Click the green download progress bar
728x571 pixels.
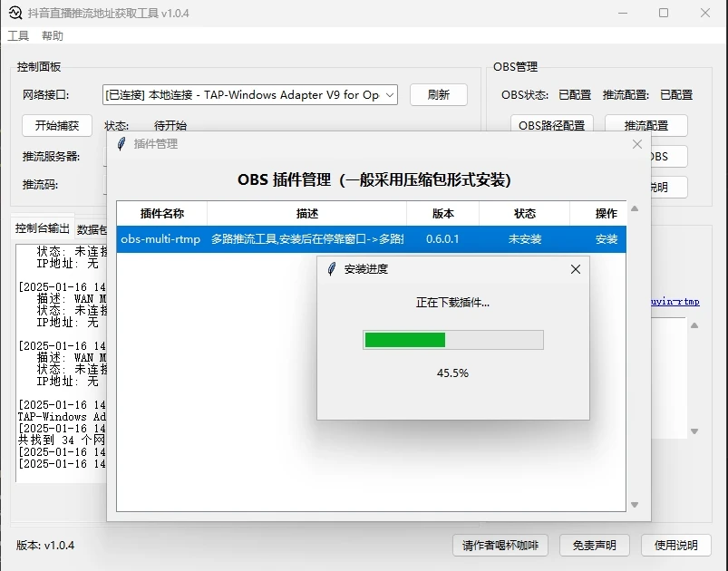452,340
